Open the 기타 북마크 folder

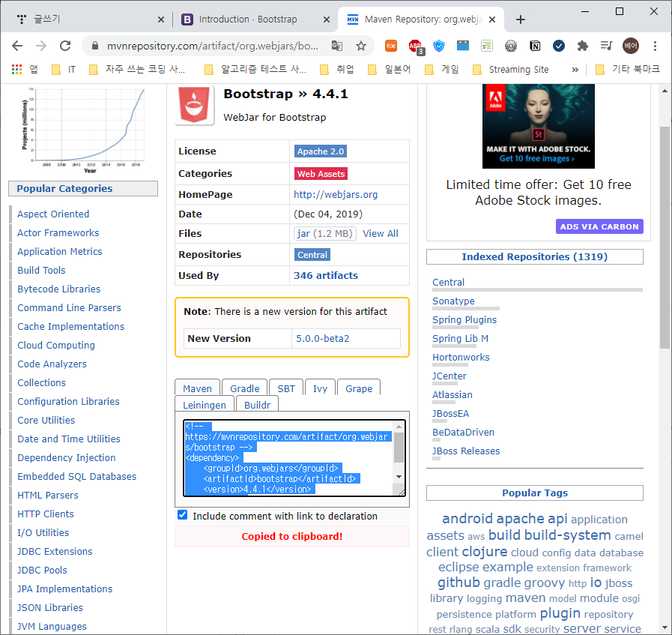pyautogui.click(x=628, y=70)
